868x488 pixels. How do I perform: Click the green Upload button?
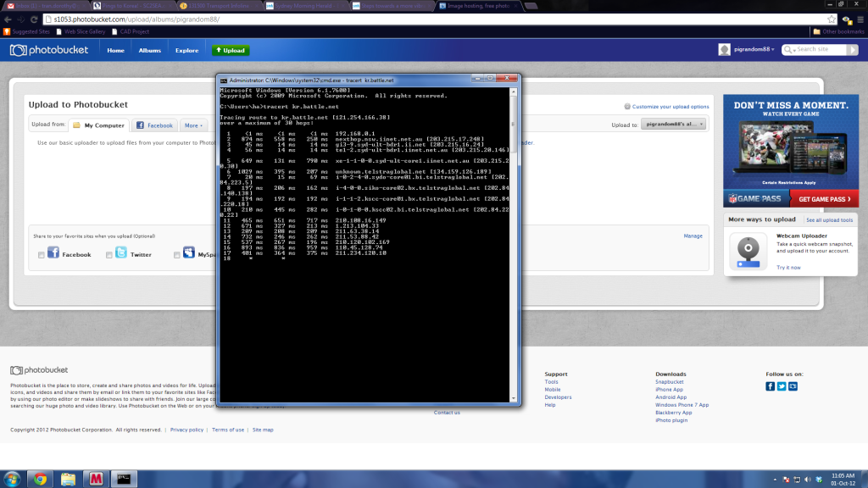pos(230,50)
